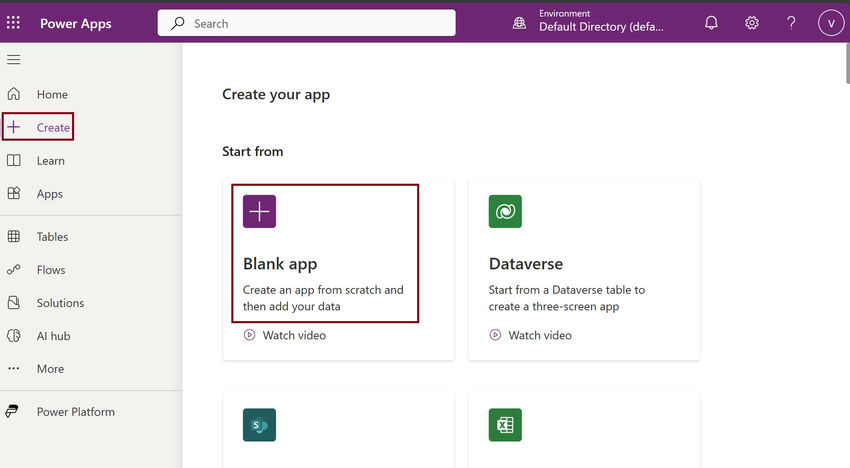Collapse the left navigation hamburger menu
The width and height of the screenshot is (850, 468).
point(13,60)
